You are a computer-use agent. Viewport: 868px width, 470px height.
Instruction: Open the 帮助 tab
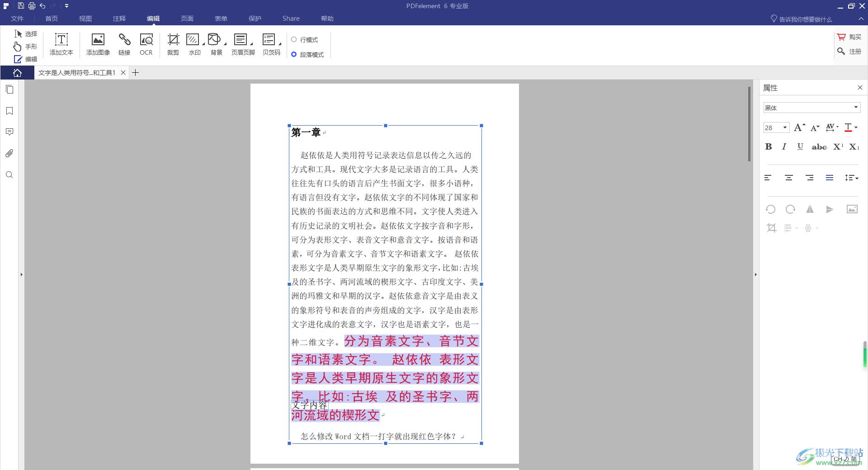click(327, 19)
